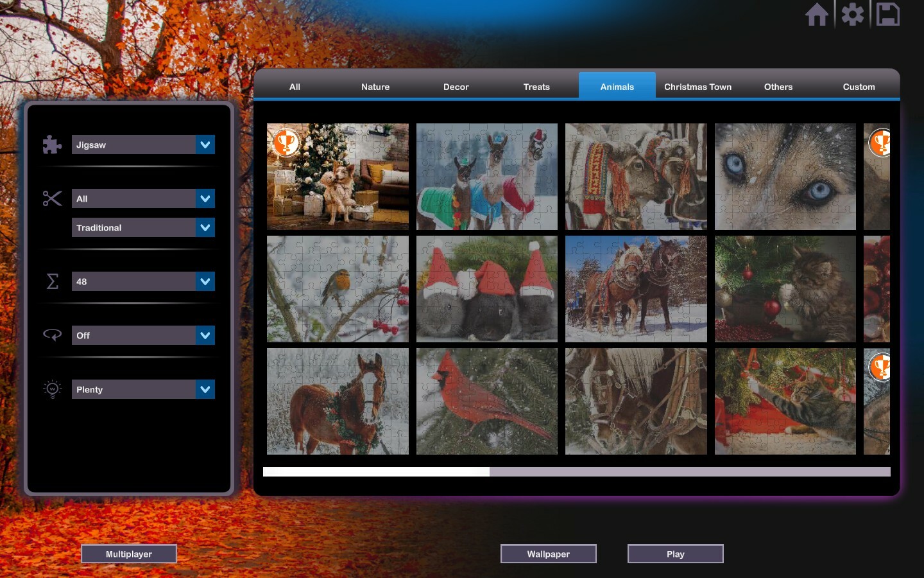Viewport: 924px width, 578px height.
Task: Select the scissors cut-style icon
Action: [x=52, y=198]
